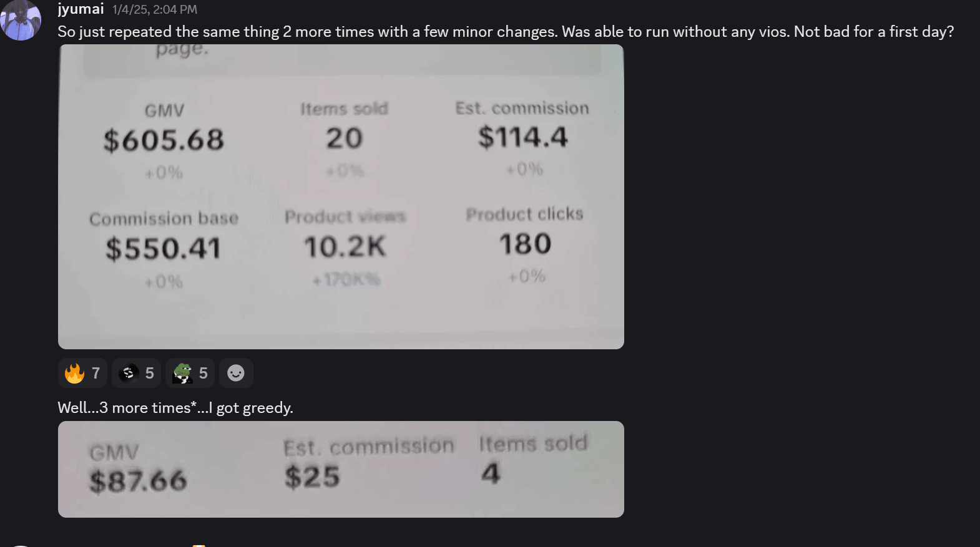The width and height of the screenshot is (980, 547).
Task: Click the Items sold 4 value in lower image
Action: click(491, 473)
